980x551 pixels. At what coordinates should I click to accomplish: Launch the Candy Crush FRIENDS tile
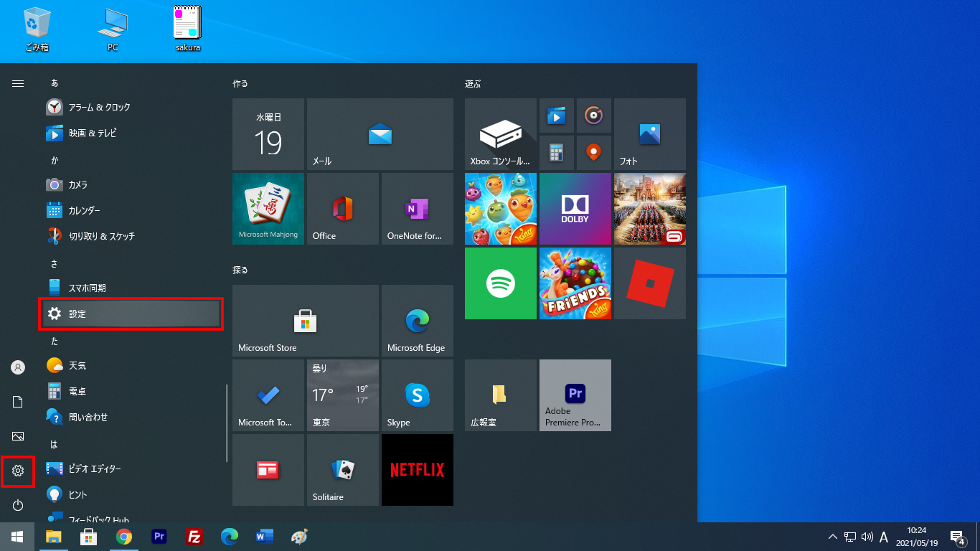(575, 283)
